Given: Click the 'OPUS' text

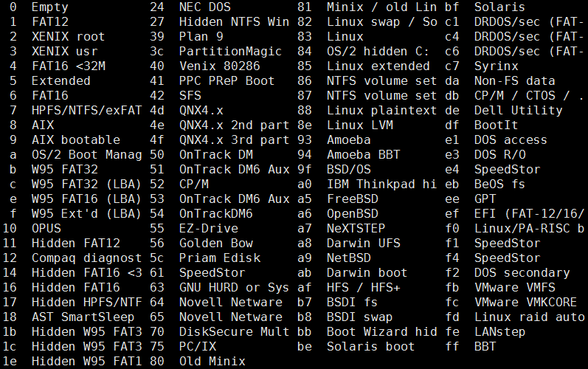Looking at the screenshot, I should click(46, 228).
